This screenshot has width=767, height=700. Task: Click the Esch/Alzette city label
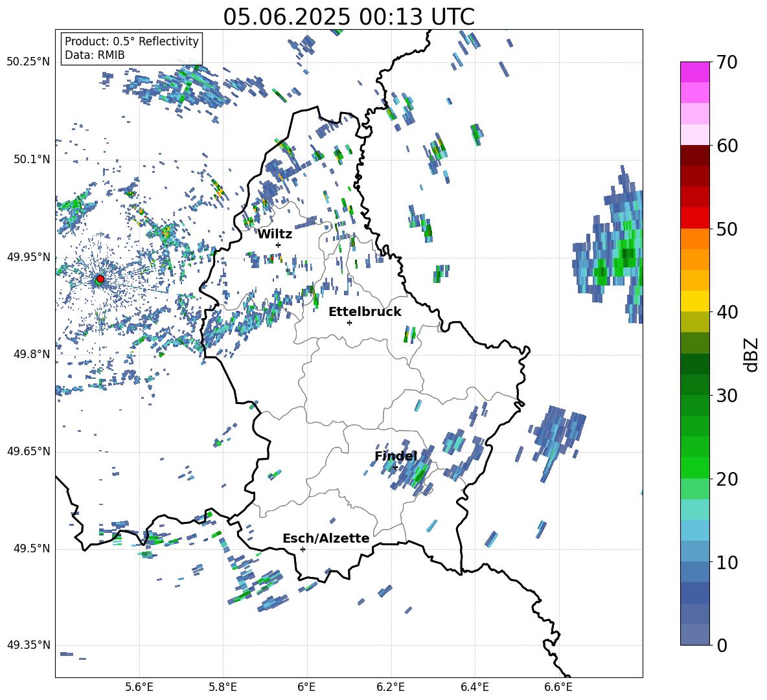pos(326,538)
